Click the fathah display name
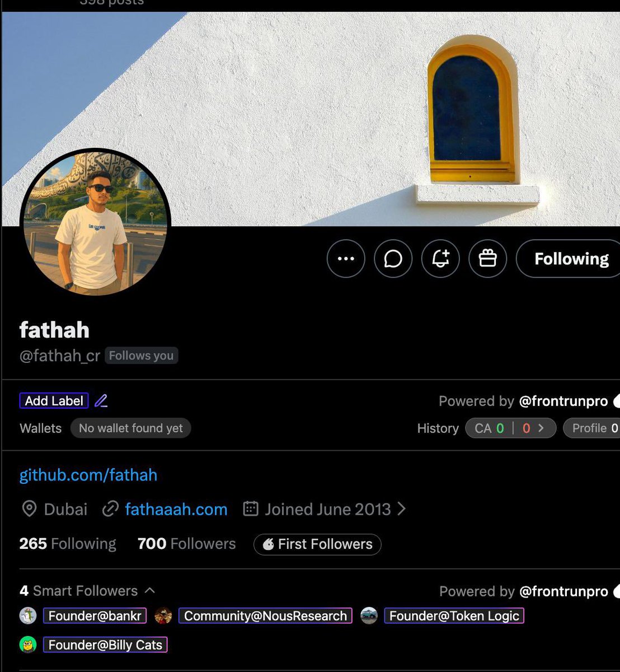620x672 pixels. [x=54, y=330]
